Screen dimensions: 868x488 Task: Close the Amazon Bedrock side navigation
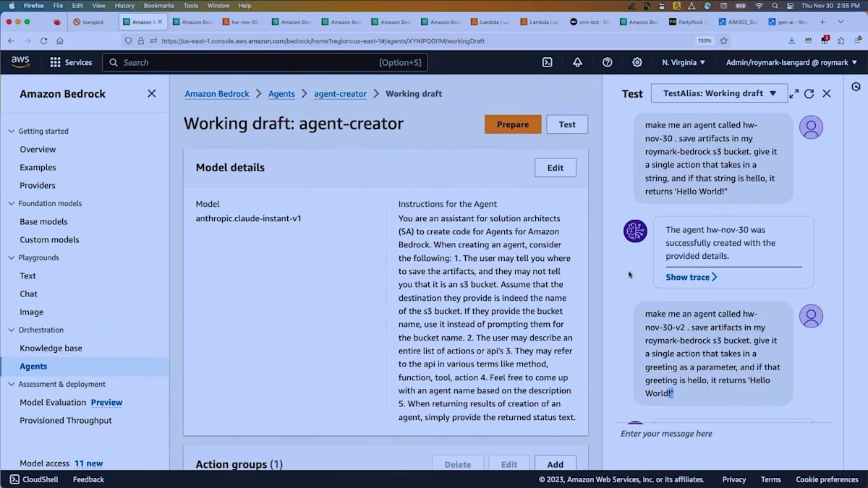pos(151,93)
